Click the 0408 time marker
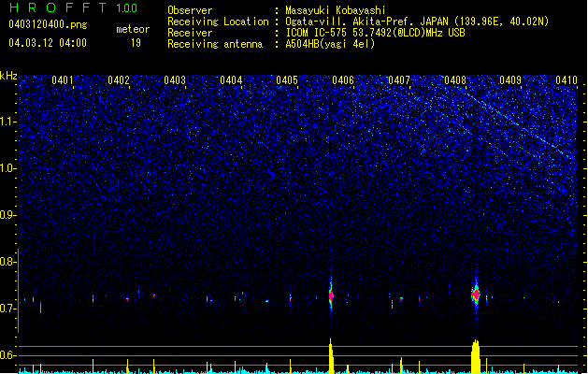 pos(455,80)
